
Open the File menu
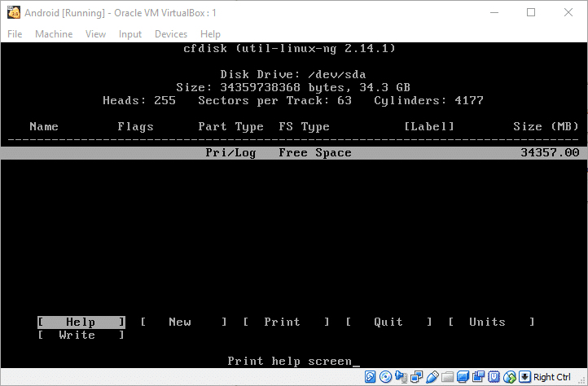click(15, 34)
